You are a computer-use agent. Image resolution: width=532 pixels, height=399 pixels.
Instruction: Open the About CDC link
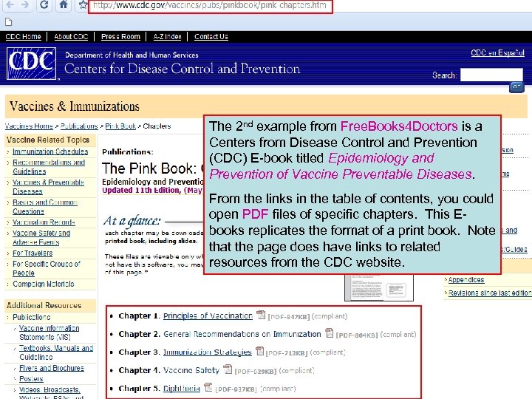pos(71,37)
